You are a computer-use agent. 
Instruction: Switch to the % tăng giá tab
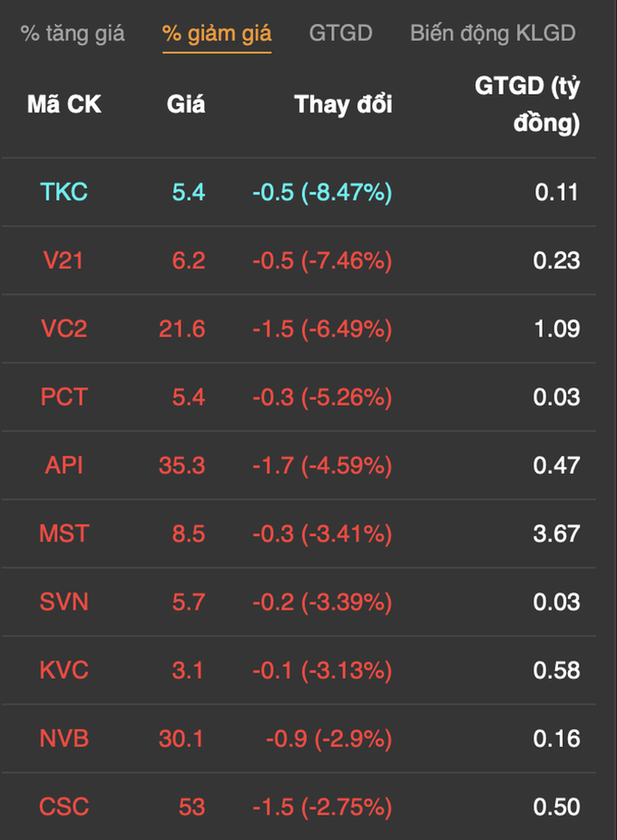click(72, 33)
